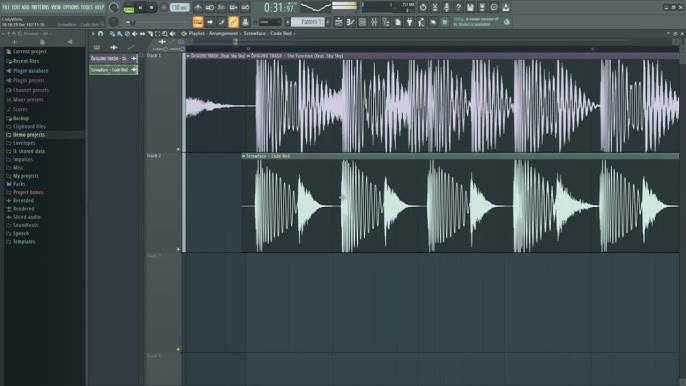Select the Playlist mute speaker tool

[135, 34]
